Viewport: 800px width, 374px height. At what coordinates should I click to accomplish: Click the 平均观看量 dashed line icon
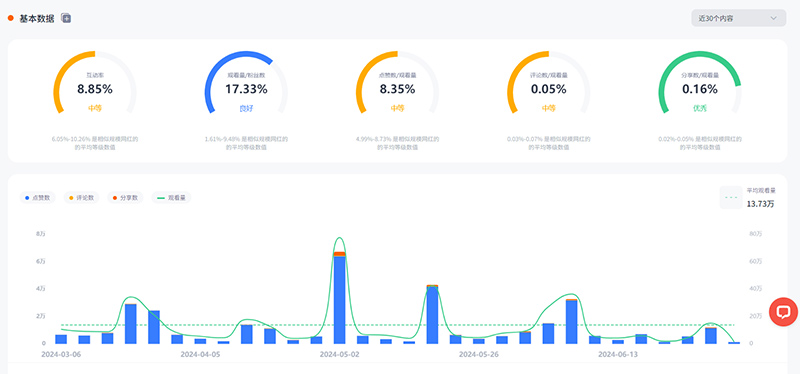pyautogui.click(x=731, y=197)
